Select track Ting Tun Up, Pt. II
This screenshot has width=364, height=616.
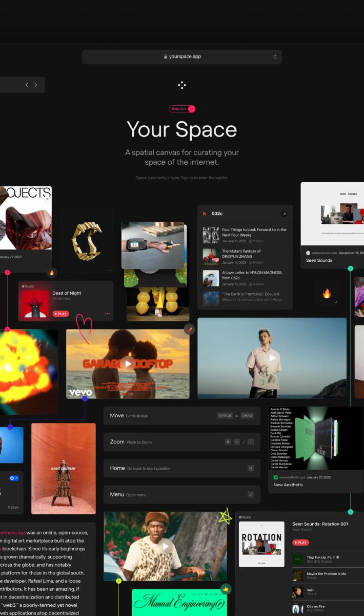(x=328, y=559)
